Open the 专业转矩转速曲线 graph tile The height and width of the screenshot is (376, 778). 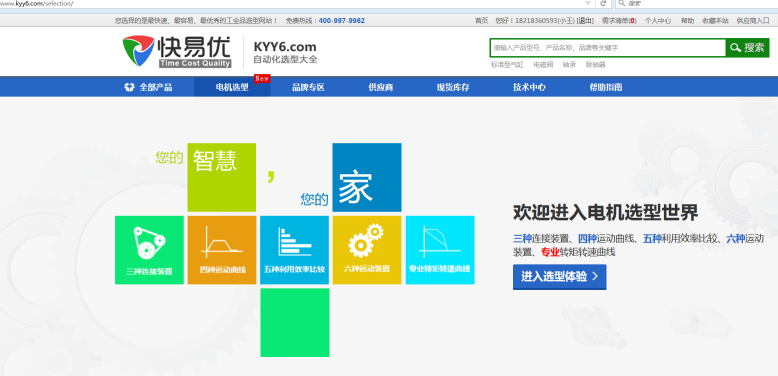pyautogui.click(x=440, y=250)
